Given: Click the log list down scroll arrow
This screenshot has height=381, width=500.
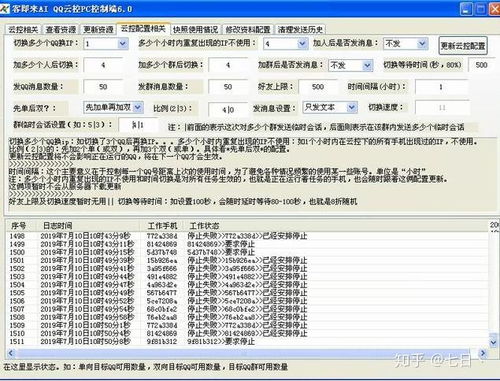Looking at the screenshot, I should [493, 342].
